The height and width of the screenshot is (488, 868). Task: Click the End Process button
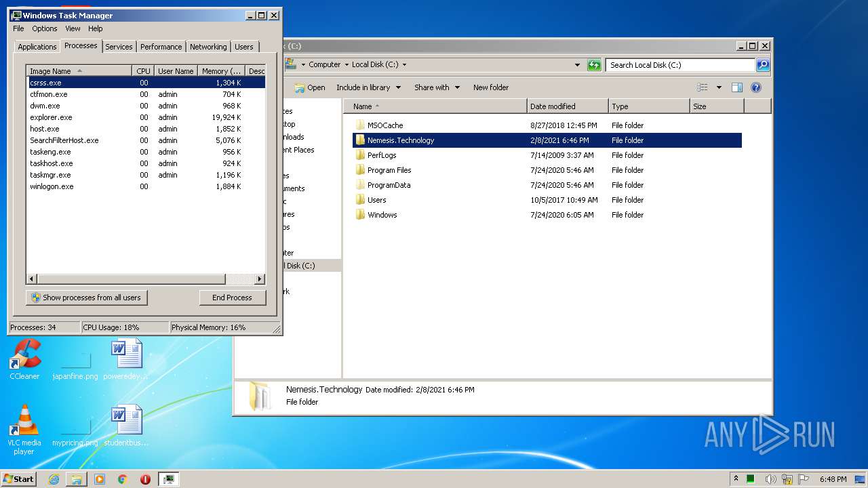tap(232, 298)
